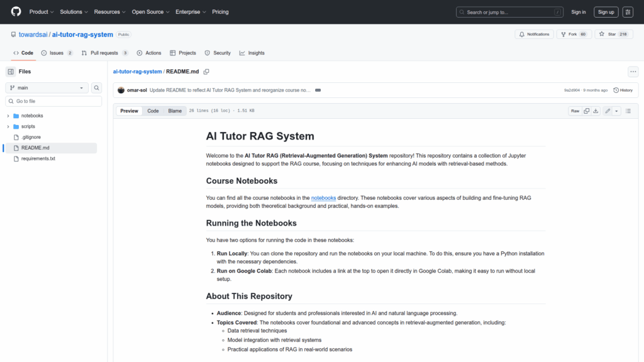Open the commit message link
644x362 pixels.
(230, 90)
